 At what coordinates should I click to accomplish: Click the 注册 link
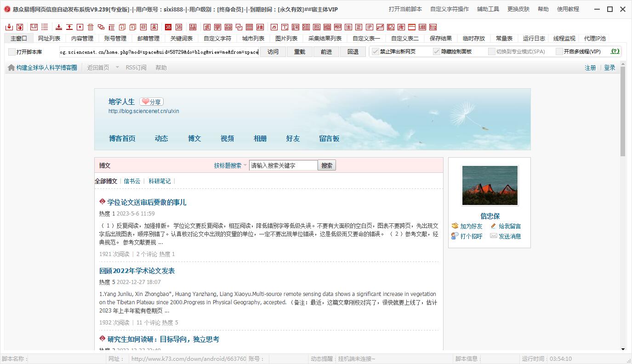coord(590,68)
